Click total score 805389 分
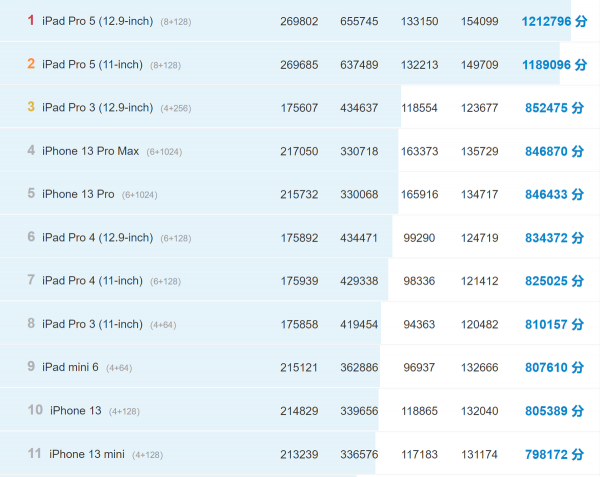This screenshot has height=477, width=600. pos(554,411)
